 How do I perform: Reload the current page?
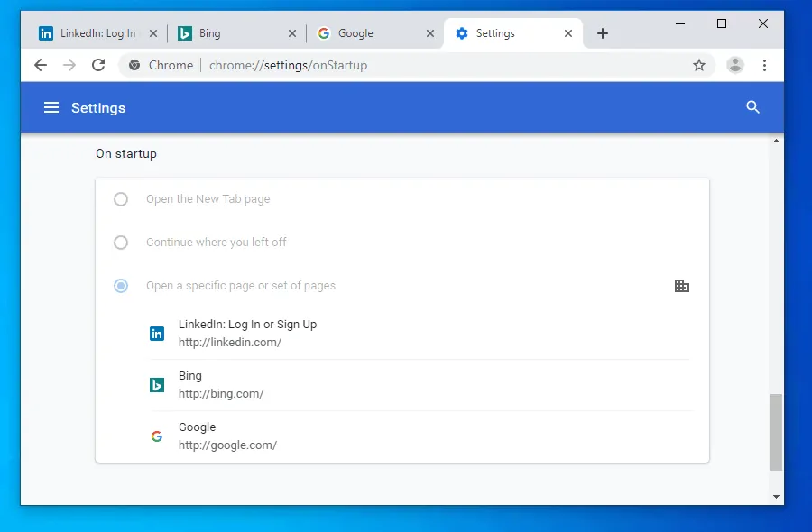[x=98, y=65]
